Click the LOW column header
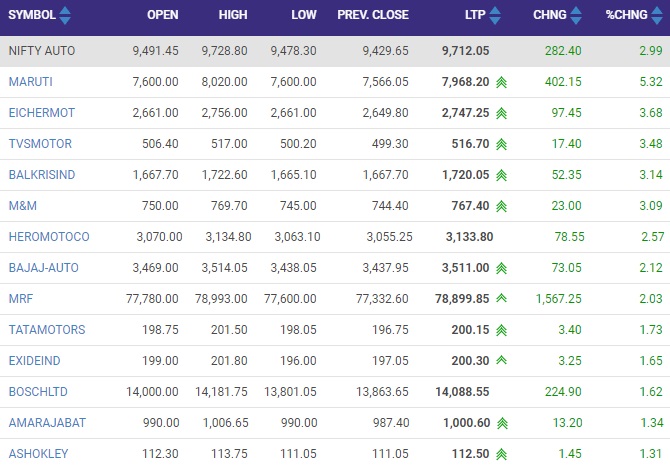 304,15
